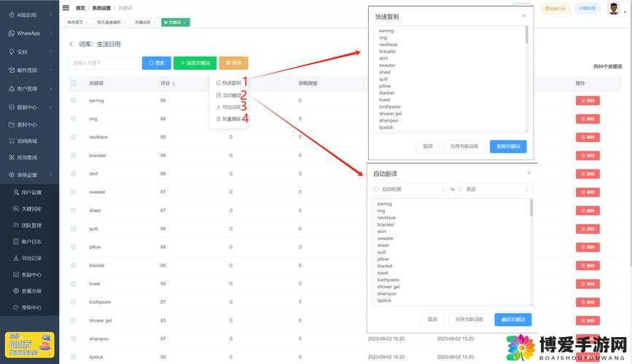632x364 pixels.
Task: Open the 导出记录 export records submenu item
Action: pos(29,258)
